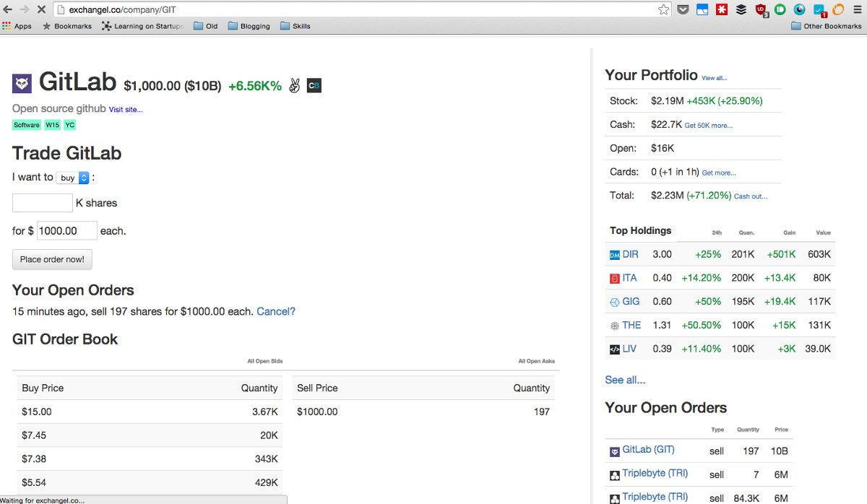Click the blue checkmark extension with badge
This screenshot has width=867, height=504.
tap(819, 10)
